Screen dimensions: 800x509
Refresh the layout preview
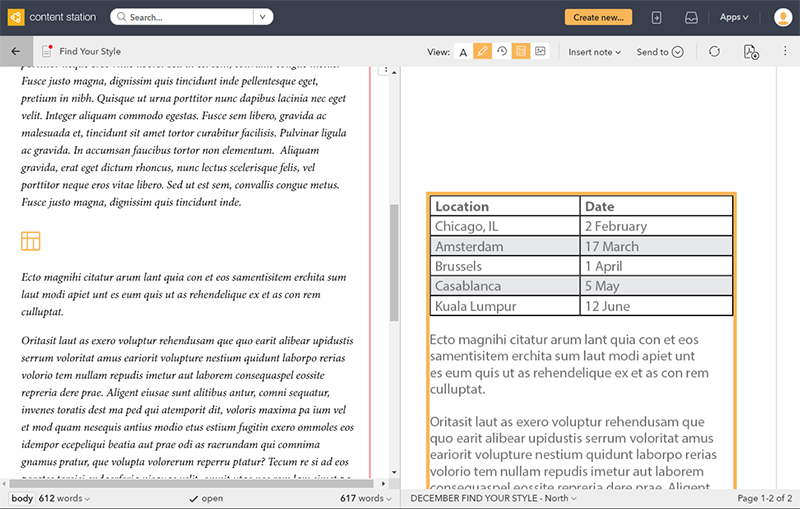point(714,52)
